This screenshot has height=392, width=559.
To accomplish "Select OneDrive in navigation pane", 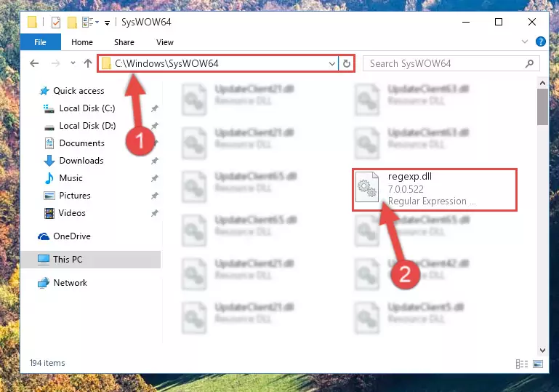I will point(72,236).
